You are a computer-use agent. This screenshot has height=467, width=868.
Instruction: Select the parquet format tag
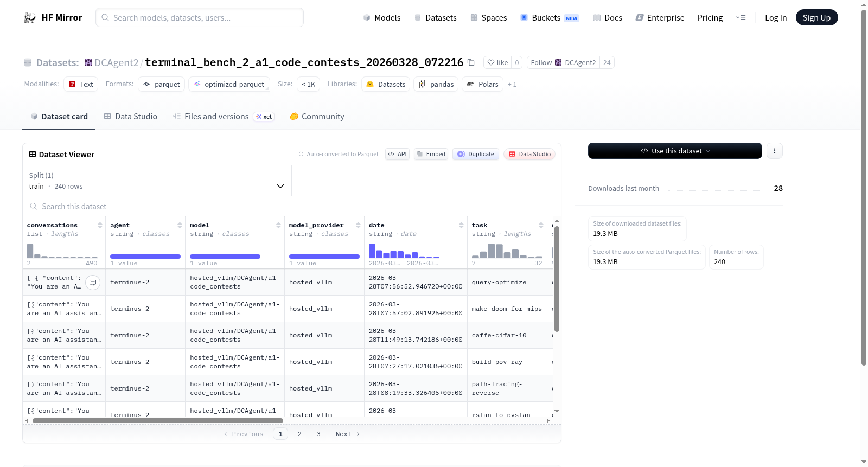[x=161, y=84]
